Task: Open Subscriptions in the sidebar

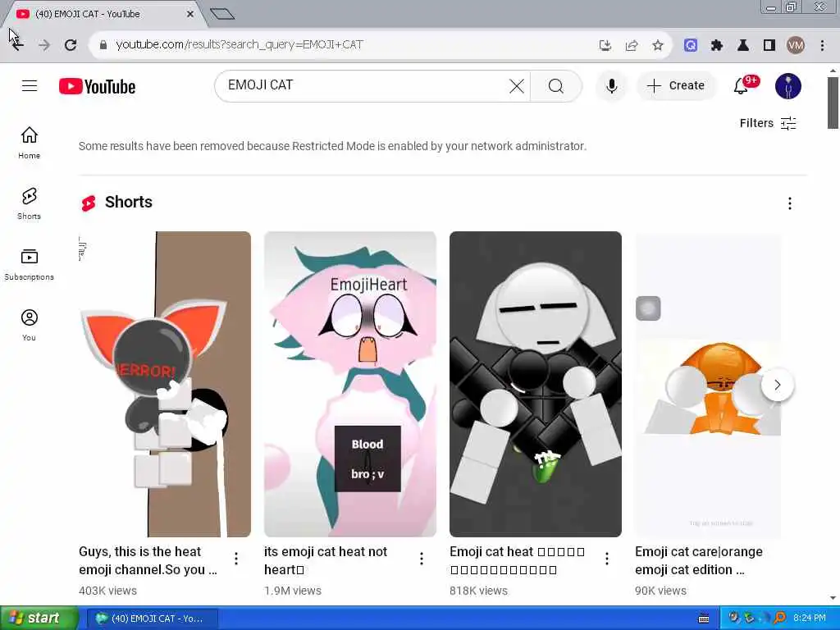Action: [30, 265]
